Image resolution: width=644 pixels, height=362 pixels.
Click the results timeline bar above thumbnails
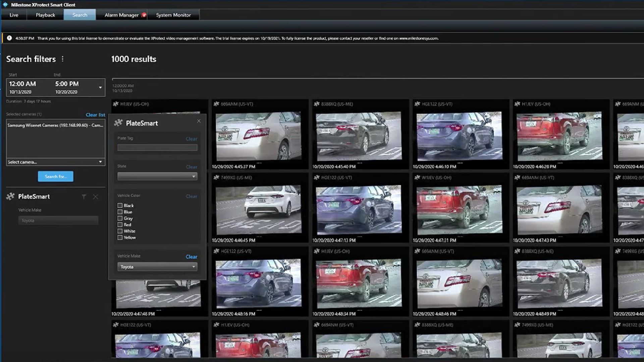coord(378,79)
